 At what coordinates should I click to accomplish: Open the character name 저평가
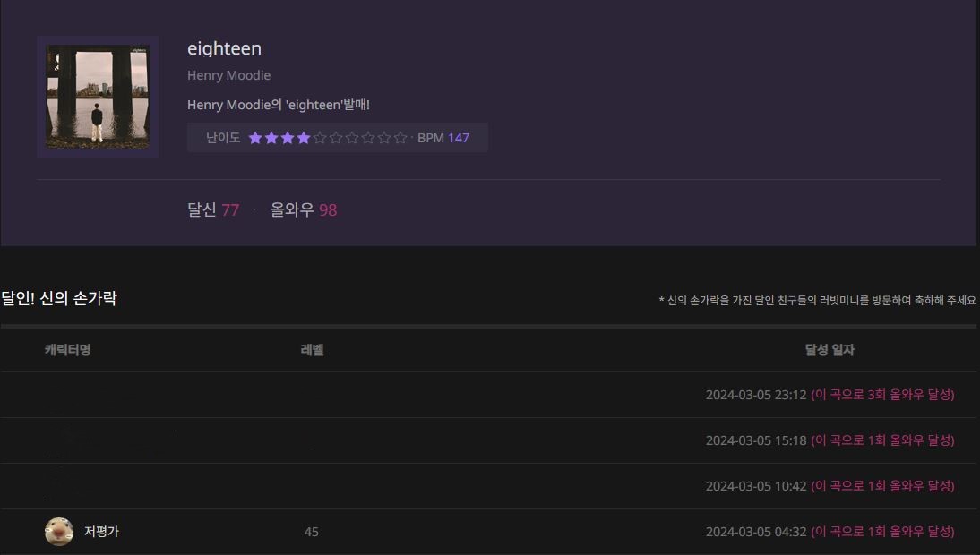pos(101,532)
